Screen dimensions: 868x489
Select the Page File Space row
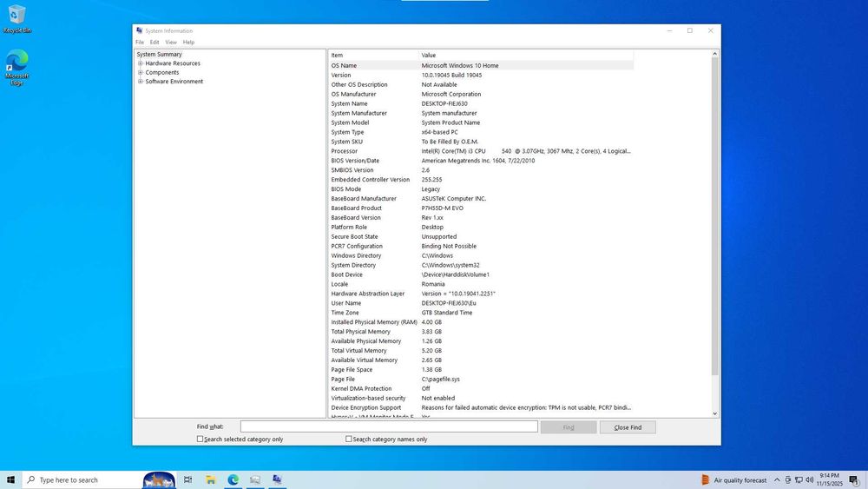pos(481,369)
